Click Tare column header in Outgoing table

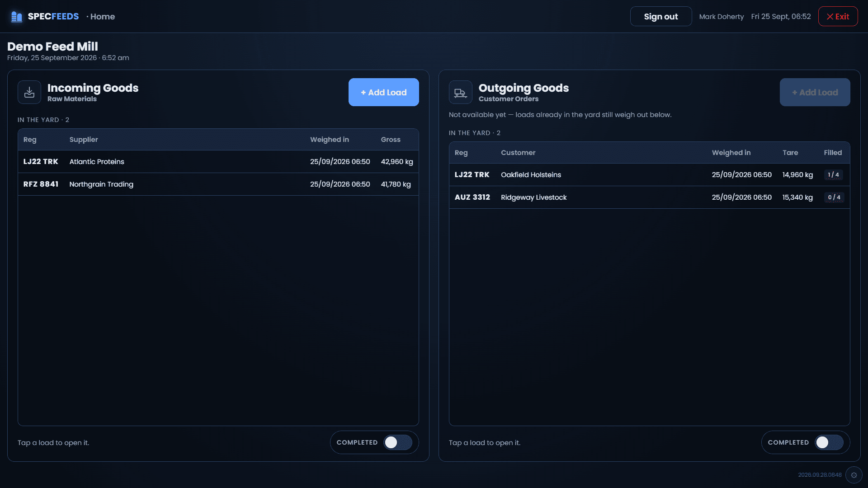(790, 153)
